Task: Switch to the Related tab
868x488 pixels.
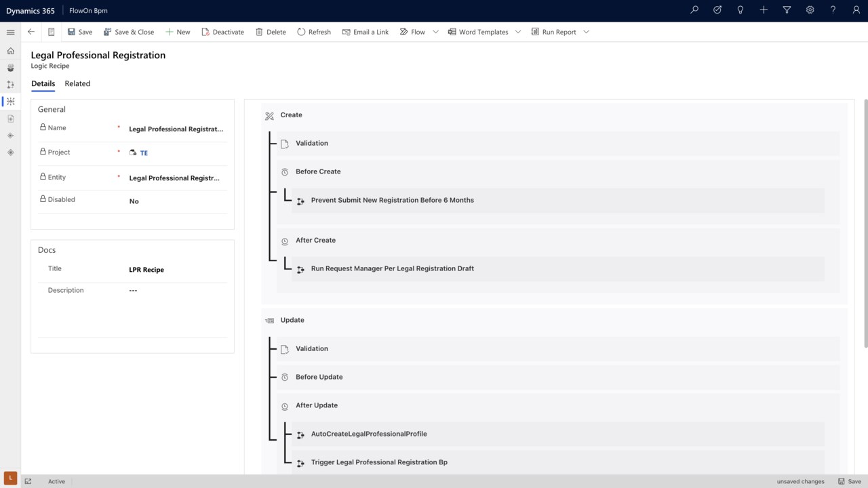Action: (77, 83)
